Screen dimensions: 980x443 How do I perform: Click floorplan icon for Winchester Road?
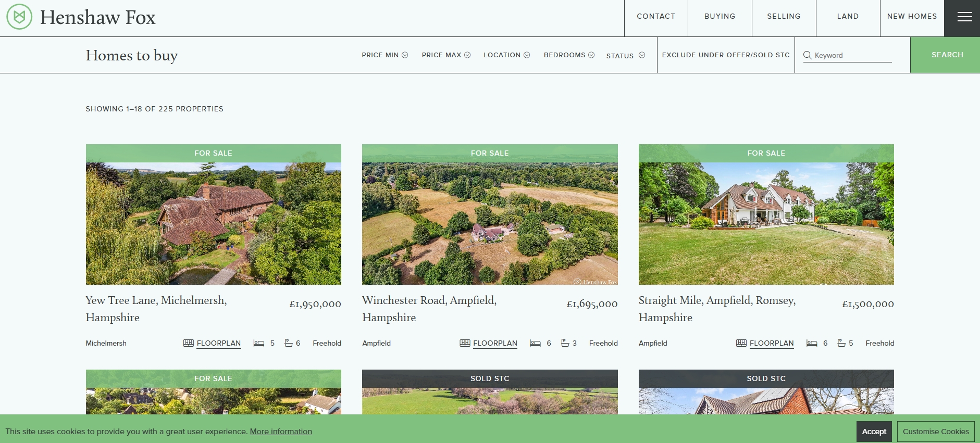465,343
